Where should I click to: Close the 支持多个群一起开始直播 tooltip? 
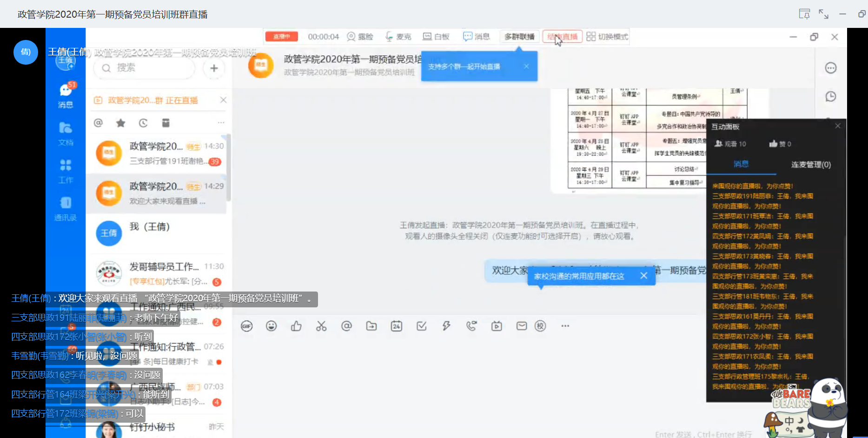[526, 66]
